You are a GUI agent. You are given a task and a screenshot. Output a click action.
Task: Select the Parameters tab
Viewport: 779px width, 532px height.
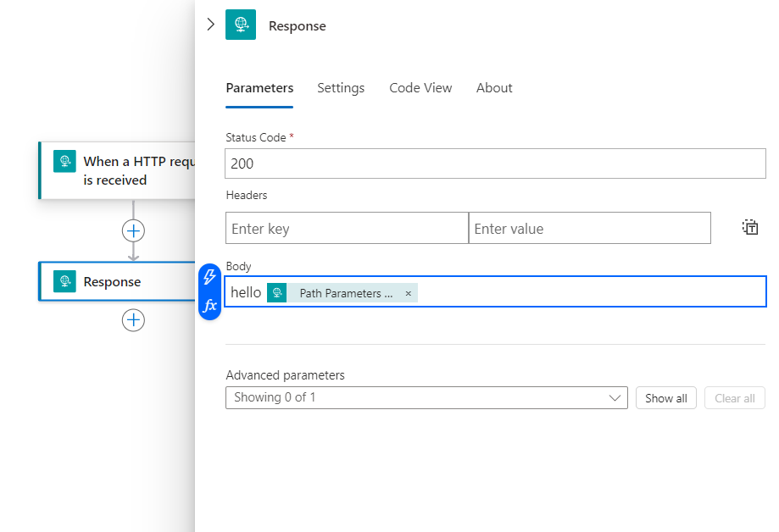coord(259,88)
